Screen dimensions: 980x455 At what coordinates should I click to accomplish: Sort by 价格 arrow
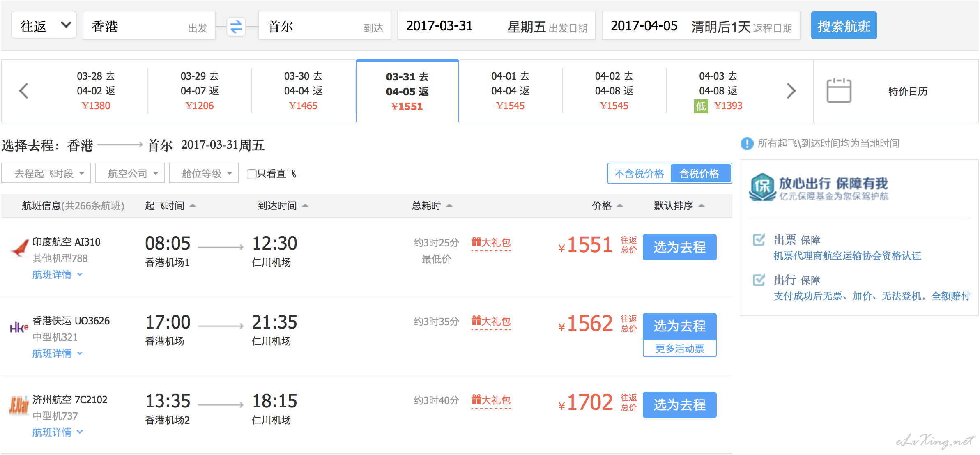(620, 205)
